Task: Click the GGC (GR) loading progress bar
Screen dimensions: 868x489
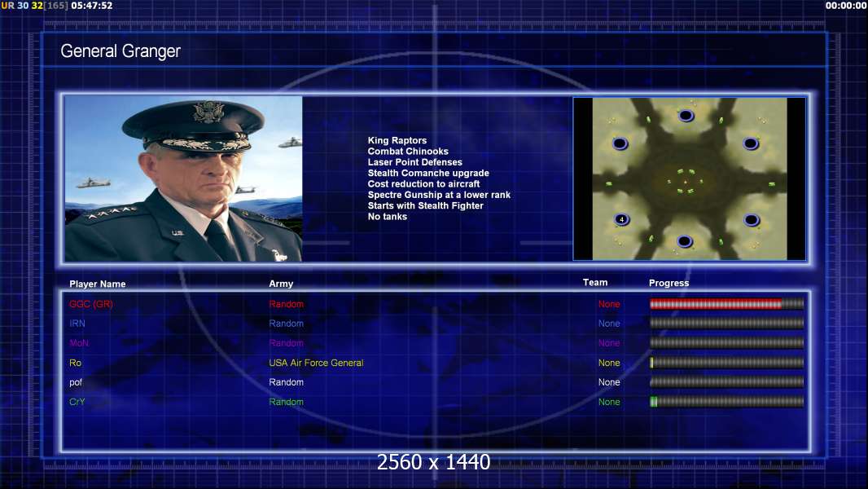Action: coord(726,303)
